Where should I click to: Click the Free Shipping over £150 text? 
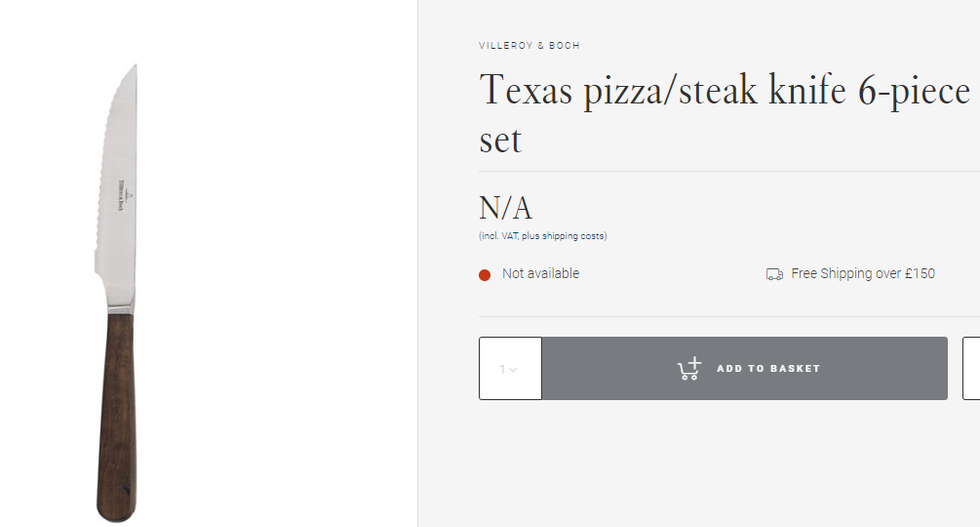(x=863, y=274)
